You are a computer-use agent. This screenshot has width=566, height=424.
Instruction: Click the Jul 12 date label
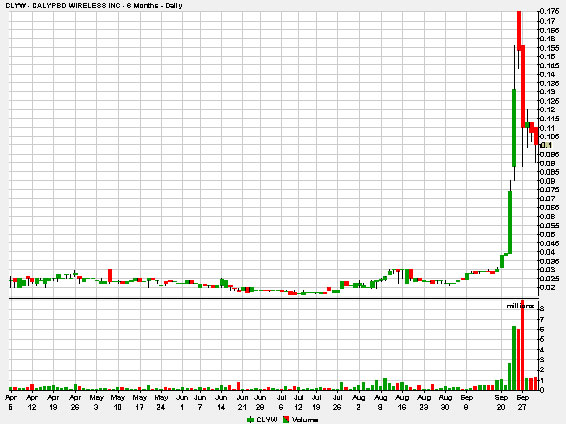[x=298, y=402]
